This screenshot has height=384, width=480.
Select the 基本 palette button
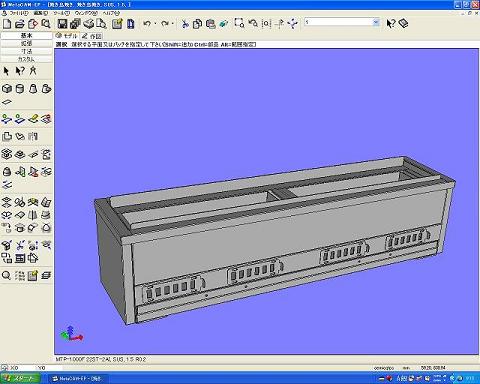26,35
